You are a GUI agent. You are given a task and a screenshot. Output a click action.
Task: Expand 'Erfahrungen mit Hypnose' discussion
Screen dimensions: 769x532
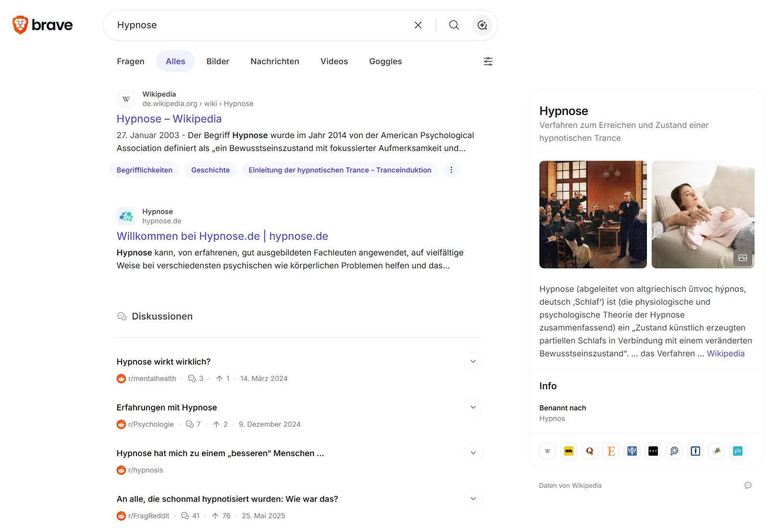point(473,407)
